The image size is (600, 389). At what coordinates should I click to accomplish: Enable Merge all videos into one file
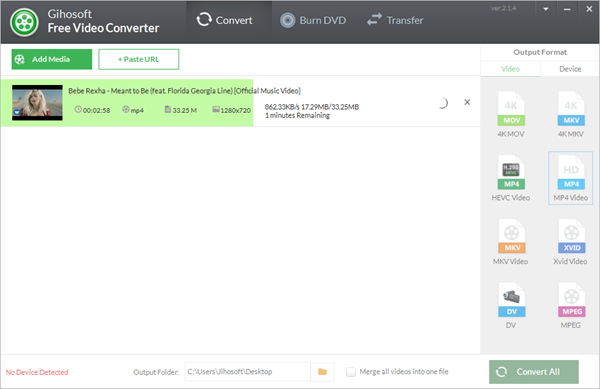pyautogui.click(x=351, y=371)
